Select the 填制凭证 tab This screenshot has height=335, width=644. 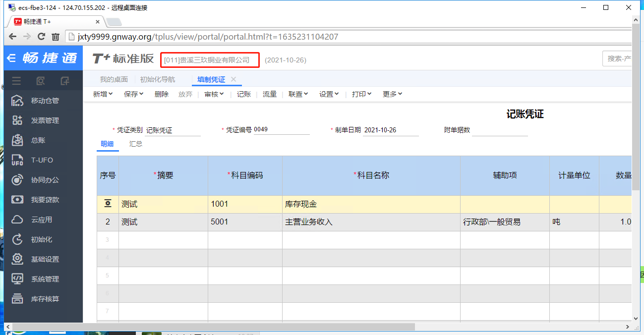pos(211,79)
